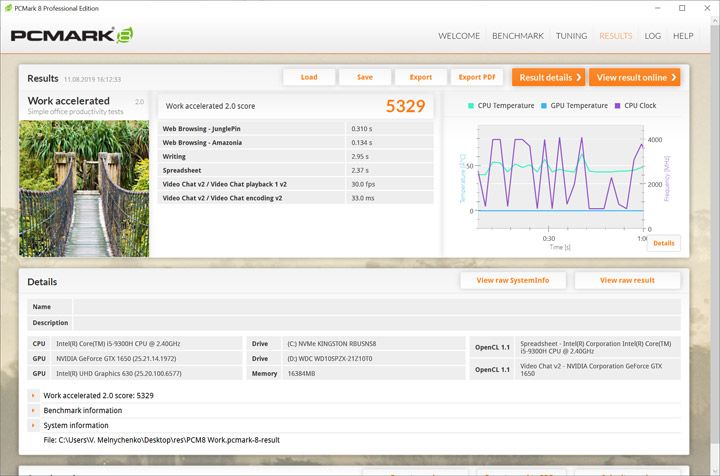Click View raw SystemInfo
This screenshot has width=720, height=476.
513,280
